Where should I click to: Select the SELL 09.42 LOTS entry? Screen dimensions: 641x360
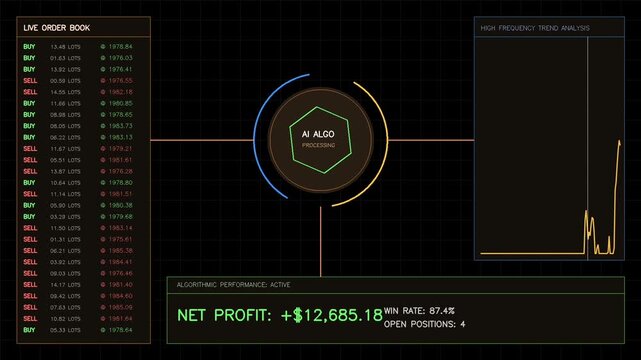point(78,296)
